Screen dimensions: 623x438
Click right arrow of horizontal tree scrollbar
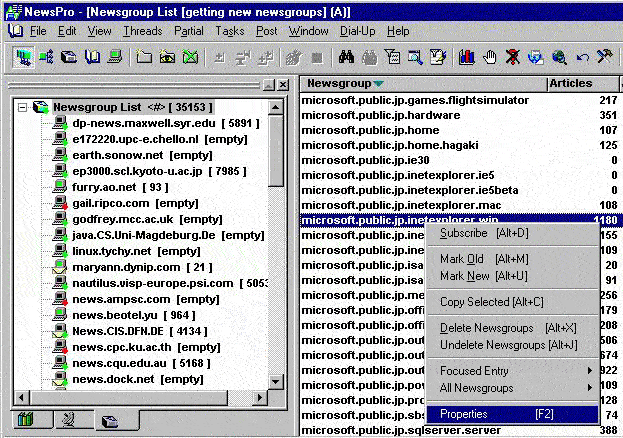[259, 397]
